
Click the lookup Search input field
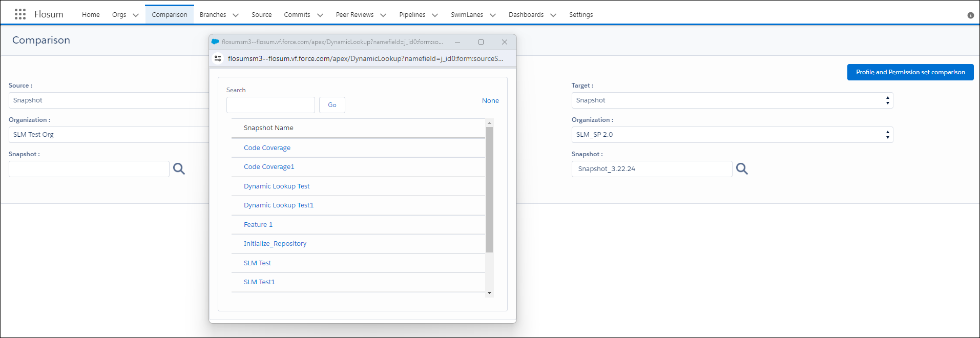pos(270,105)
